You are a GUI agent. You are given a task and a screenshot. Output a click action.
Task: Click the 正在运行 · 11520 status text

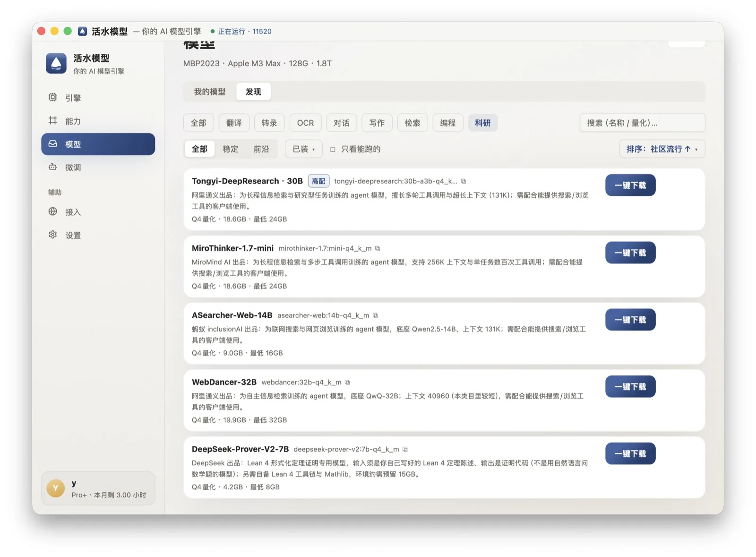coord(245,32)
